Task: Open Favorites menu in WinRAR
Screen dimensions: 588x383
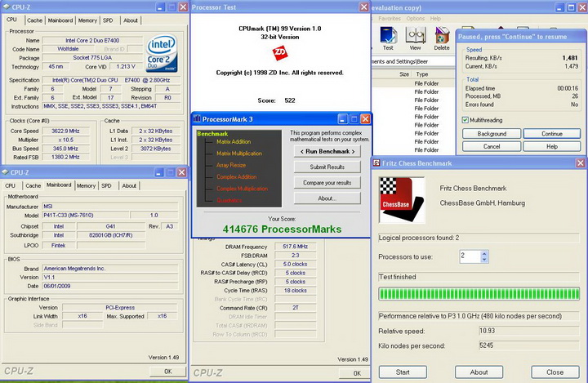Action: (390, 19)
